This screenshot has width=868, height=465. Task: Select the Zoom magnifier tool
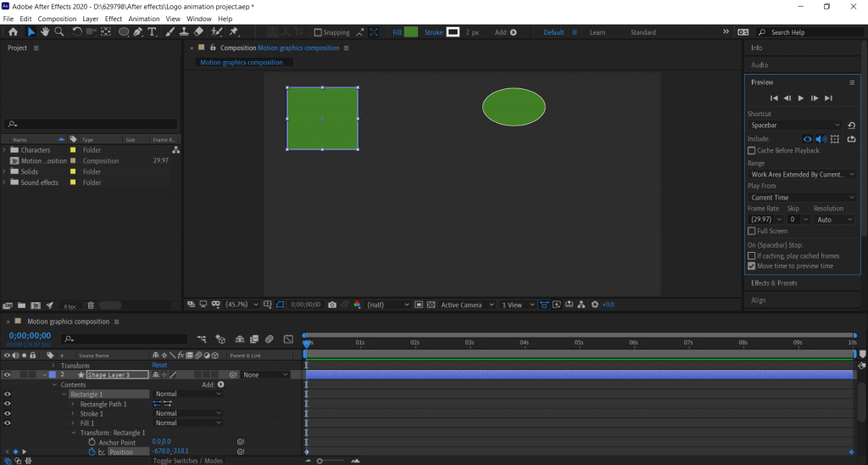[x=59, y=32]
